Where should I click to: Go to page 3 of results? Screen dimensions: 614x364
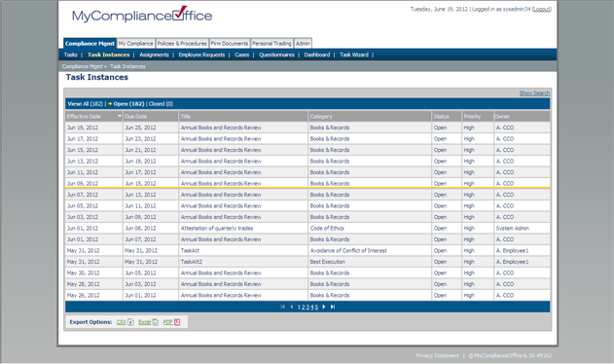(307, 308)
